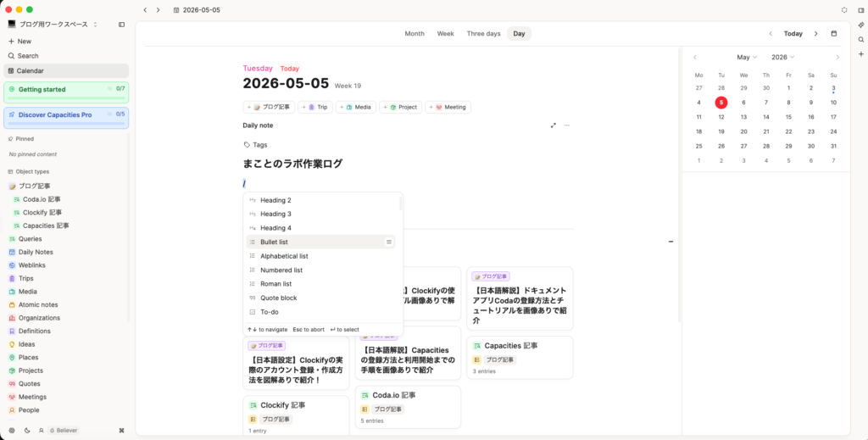
Task: Choose Heading 2 from slash menu
Action: click(x=320, y=200)
